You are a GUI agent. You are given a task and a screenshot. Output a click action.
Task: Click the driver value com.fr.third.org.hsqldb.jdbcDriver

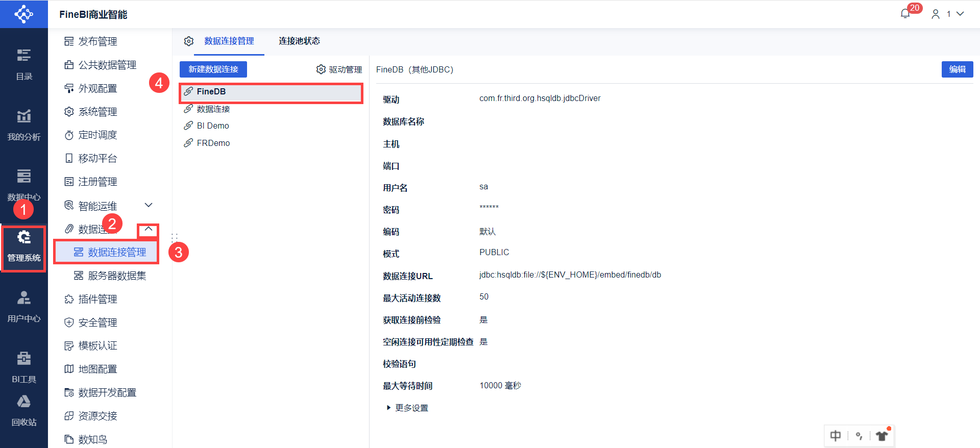click(x=540, y=98)
